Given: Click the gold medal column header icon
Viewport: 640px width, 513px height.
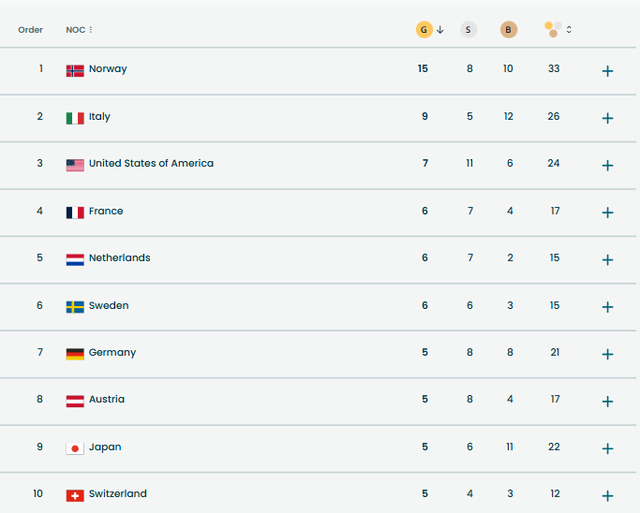Looking at the screenshot, I should coord(424,30).
